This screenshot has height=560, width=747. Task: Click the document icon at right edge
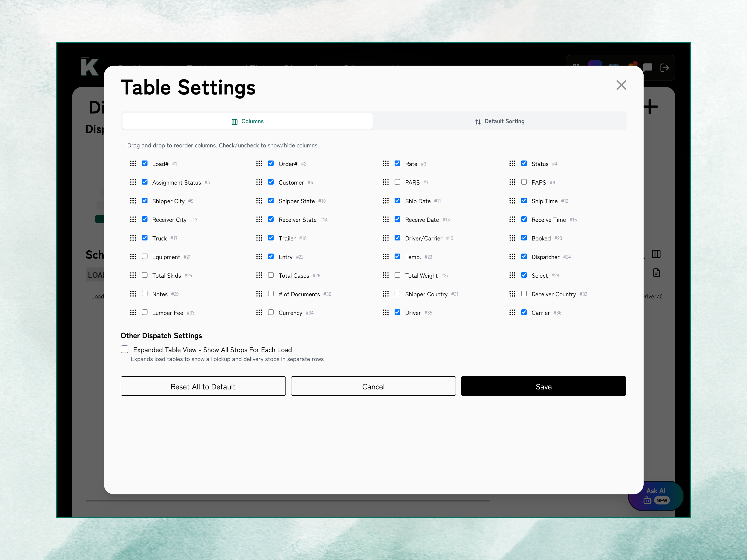tap(656, 273)
